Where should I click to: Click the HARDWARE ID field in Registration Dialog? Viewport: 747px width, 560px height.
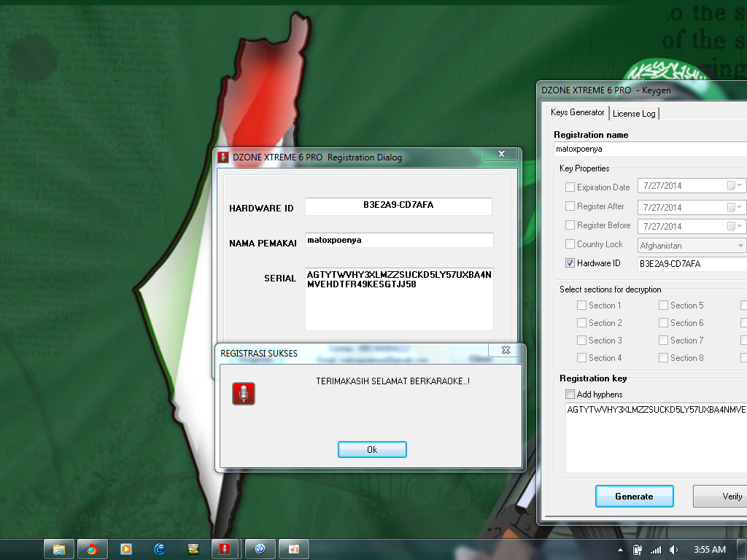point(398,206)
